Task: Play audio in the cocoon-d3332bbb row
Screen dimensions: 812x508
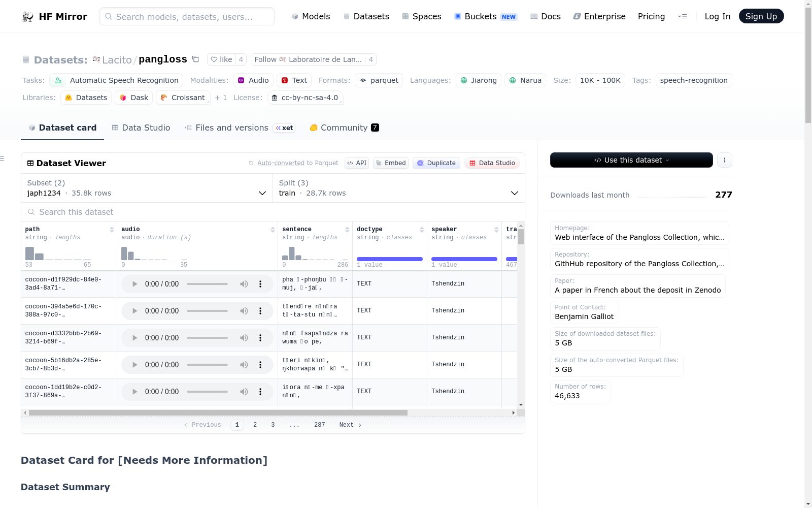Action: click(134, 338)
